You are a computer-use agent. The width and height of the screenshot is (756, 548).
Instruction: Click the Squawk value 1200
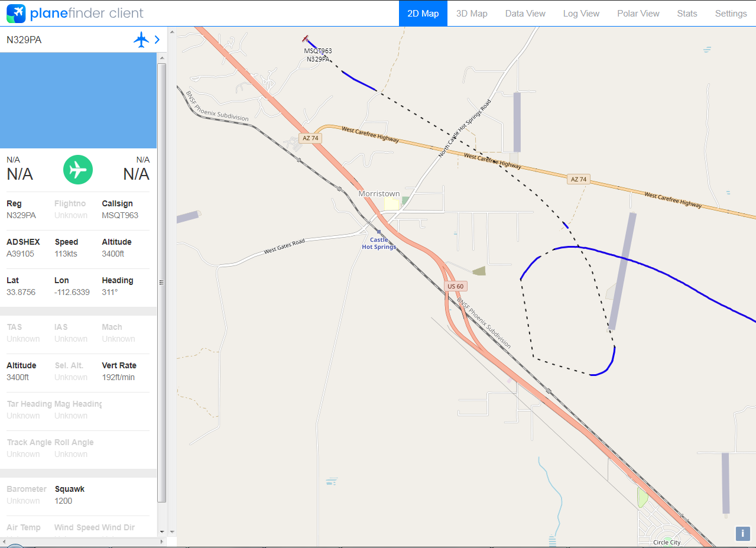click(63, 501)
